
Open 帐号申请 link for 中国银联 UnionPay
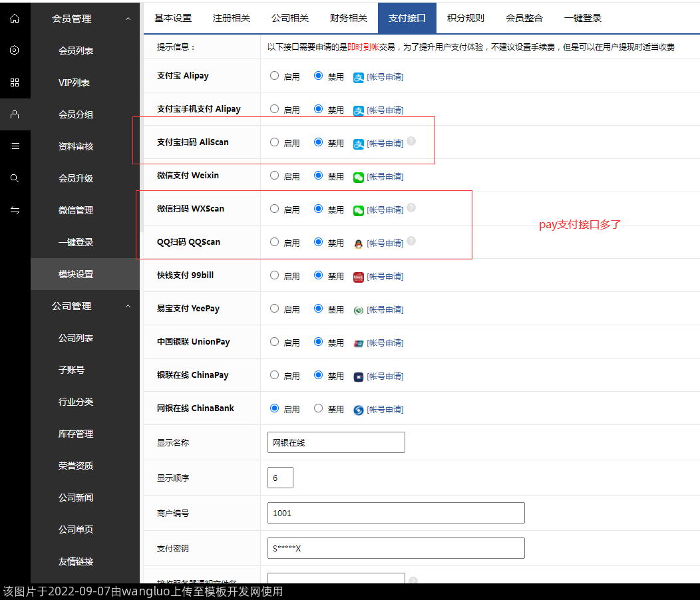pyautogui.click(x=385, y=343)
